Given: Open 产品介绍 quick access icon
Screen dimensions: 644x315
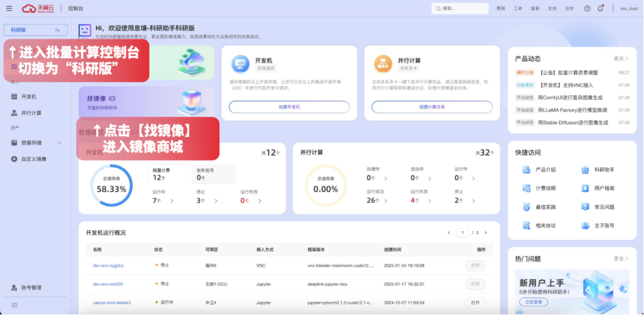Looking at the screenshot, I should [x=527, y=169].
